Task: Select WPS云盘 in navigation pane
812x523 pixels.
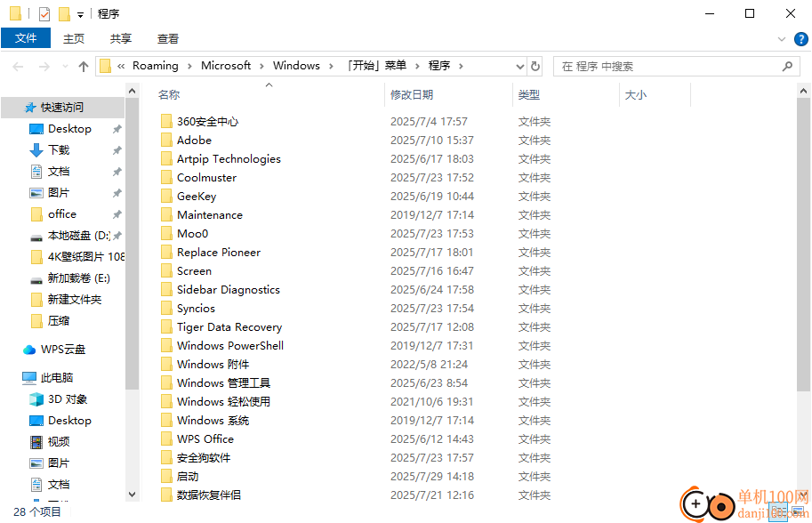Action: pyautogui.click(x=62, y=350)
